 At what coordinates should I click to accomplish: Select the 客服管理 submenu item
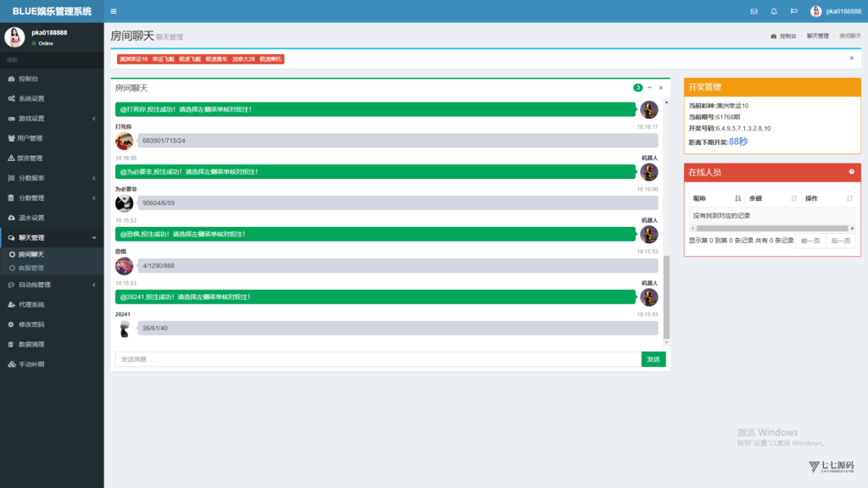[x=31, y=268]
